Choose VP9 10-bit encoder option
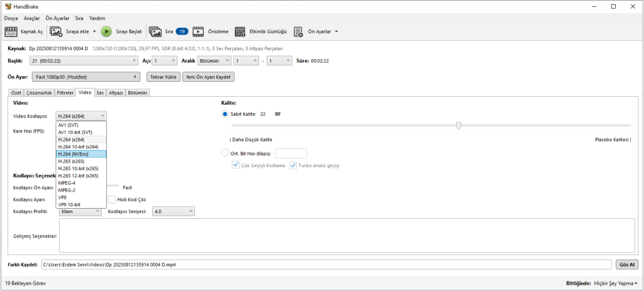The width and height of the screenshot is (644, 291). (81, 204)
